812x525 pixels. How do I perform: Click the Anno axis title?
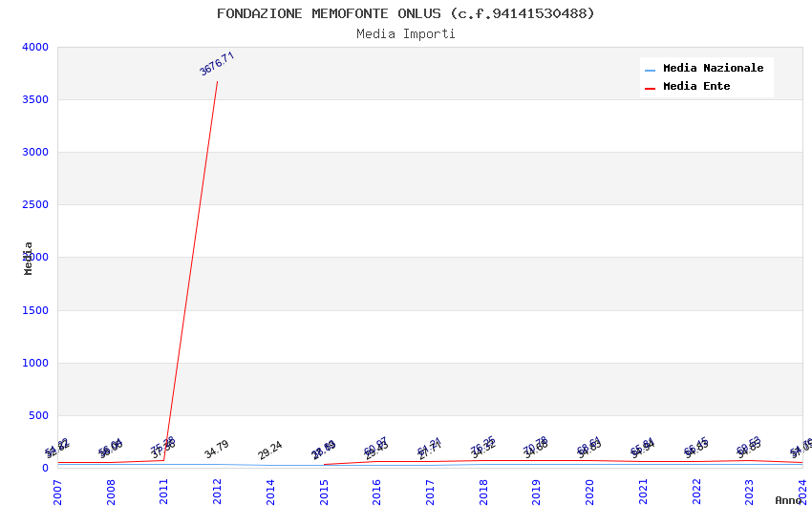[x=788, y=500]
